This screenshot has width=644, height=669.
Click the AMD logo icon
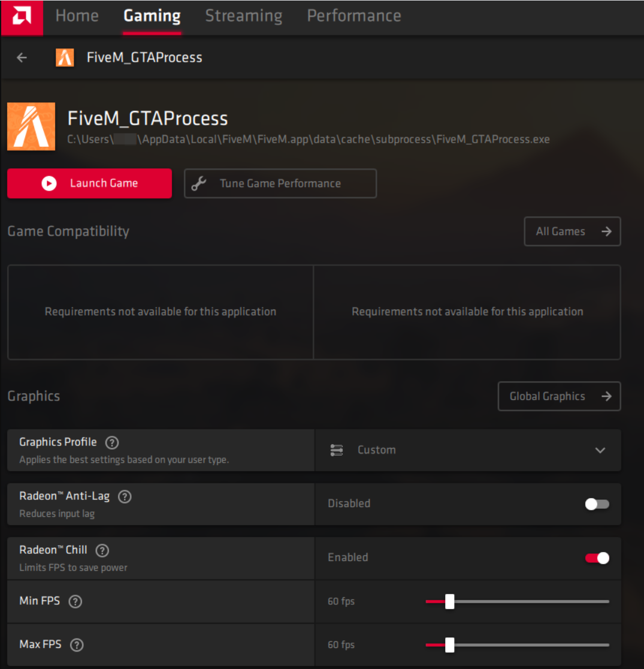[22, 17]
